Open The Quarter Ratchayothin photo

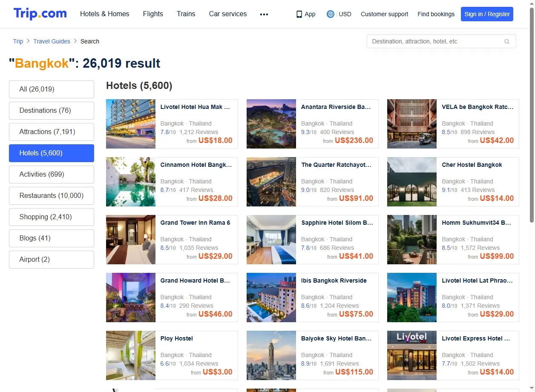[x=271, y=182]
